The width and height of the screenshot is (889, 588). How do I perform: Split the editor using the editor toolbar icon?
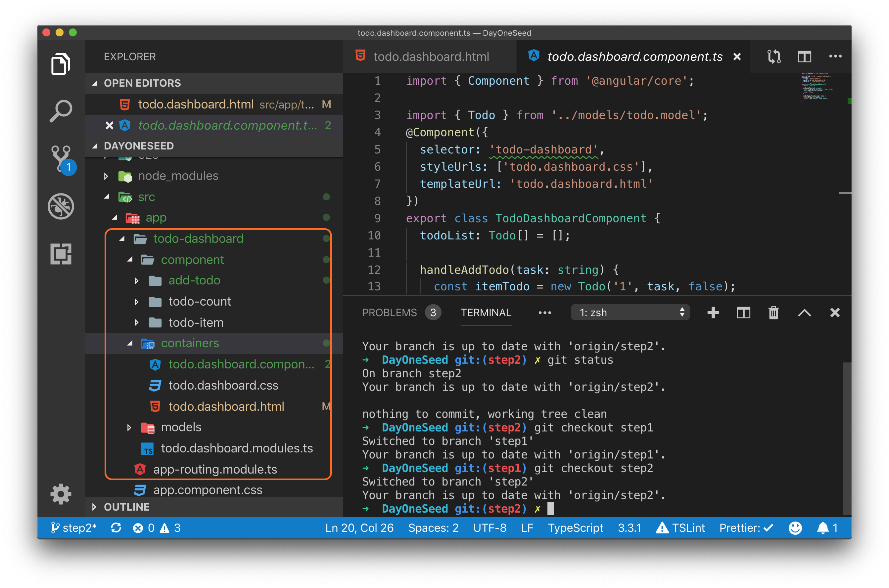[x=804, y=57]
